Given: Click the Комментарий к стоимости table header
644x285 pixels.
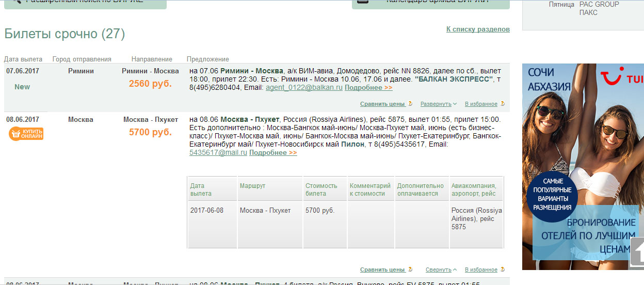Looking at the screenshot, I should (370, 189).
